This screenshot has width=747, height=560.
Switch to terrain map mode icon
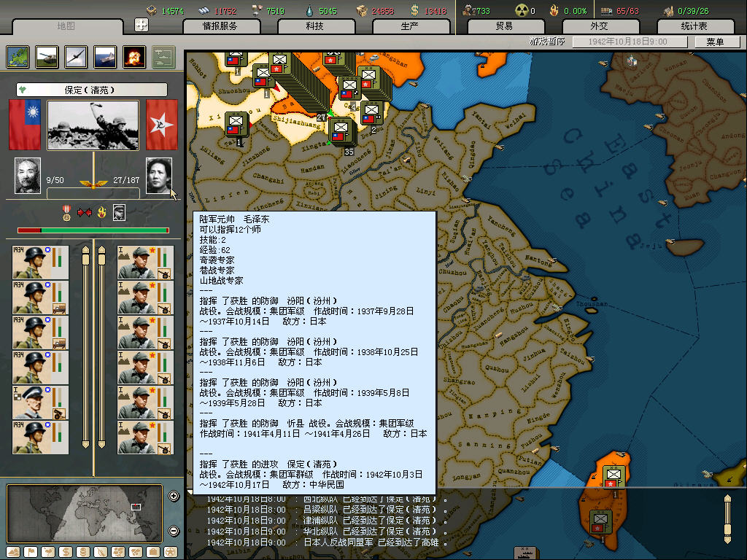click(13, 552)
